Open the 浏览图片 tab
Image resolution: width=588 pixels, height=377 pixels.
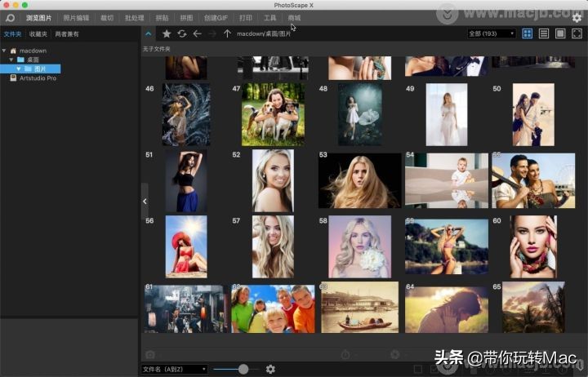(38, 18)
